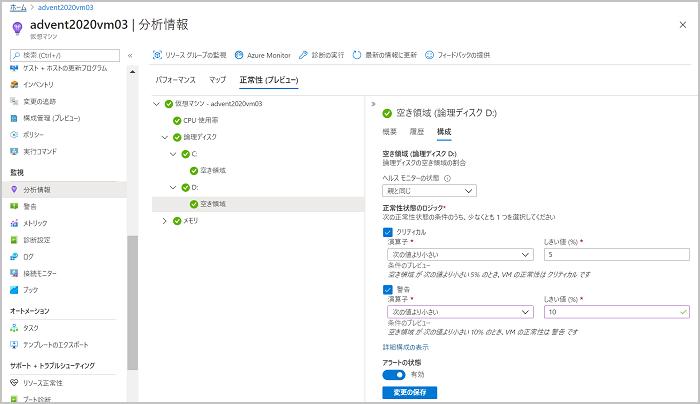The image size is (700, 404).
Task: Open ポリシー sidebar icon
Action: click(x=14, y=134)
